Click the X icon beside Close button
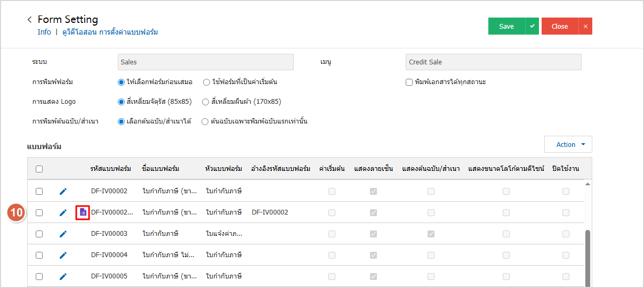The width and height of the screenshot is (644, 288). point(585,26)
